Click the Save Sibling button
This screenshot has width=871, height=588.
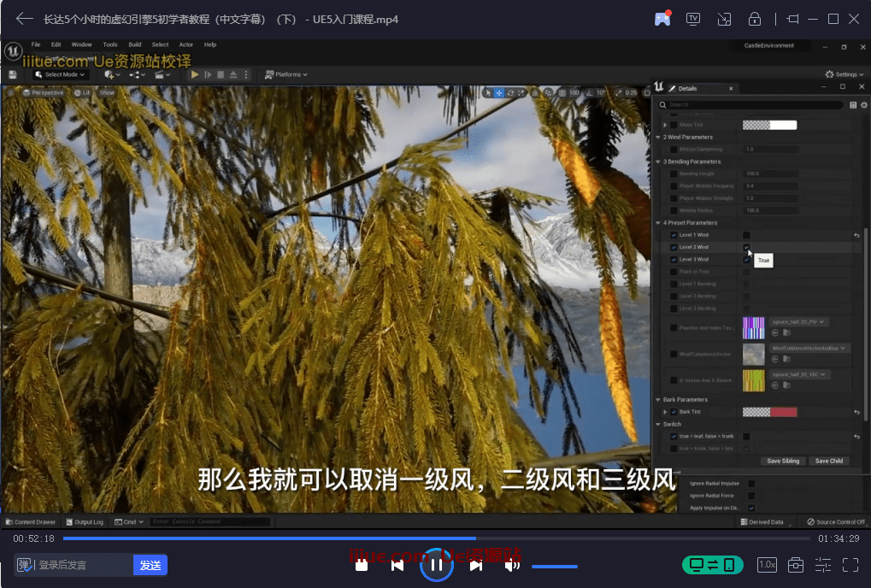[x=783, y=461]
